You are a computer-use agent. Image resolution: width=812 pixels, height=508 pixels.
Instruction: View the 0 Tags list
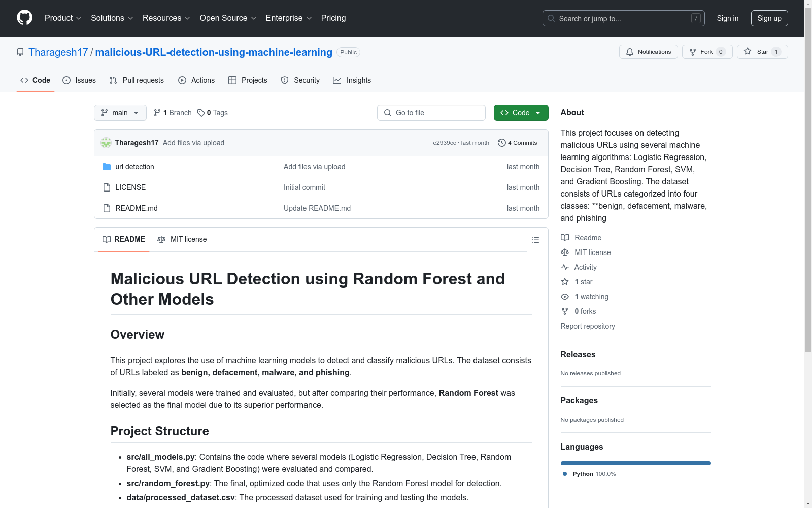[213, 113]
